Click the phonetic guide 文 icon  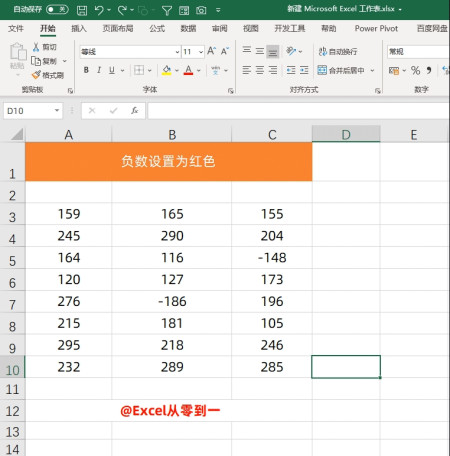(216, 70)
